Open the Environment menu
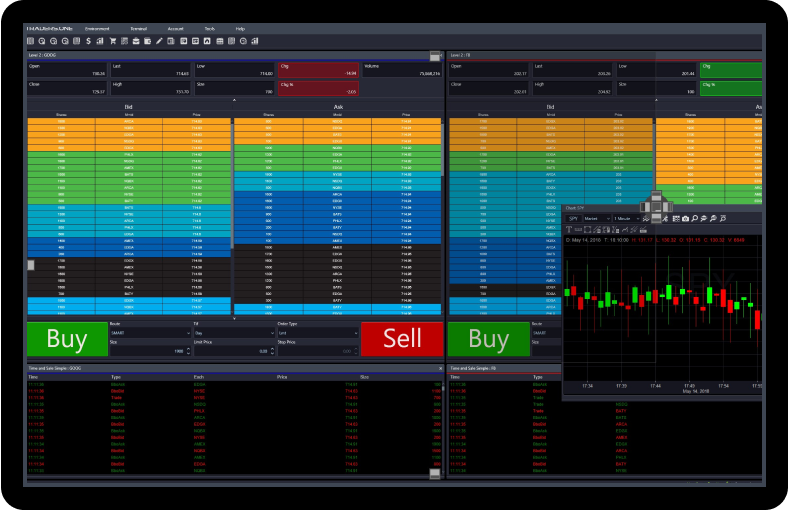This screenshot has width=788, height=510. point(98,29)
